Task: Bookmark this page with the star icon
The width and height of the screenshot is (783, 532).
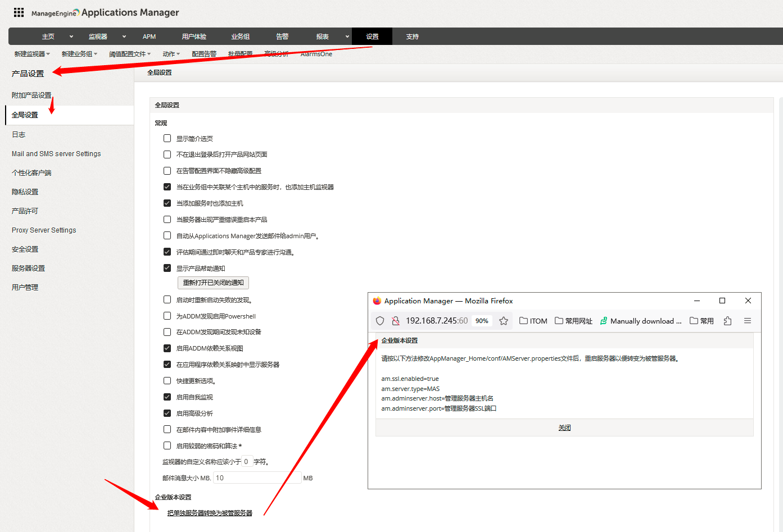Action: coord(504,321)
